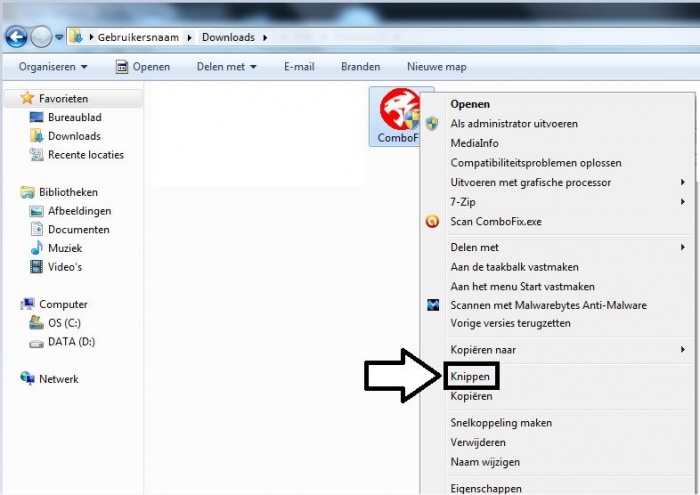Expand the Kopiëren naar submenu
The height and width of the screenshot is (495, 700).
coord(557,349)
